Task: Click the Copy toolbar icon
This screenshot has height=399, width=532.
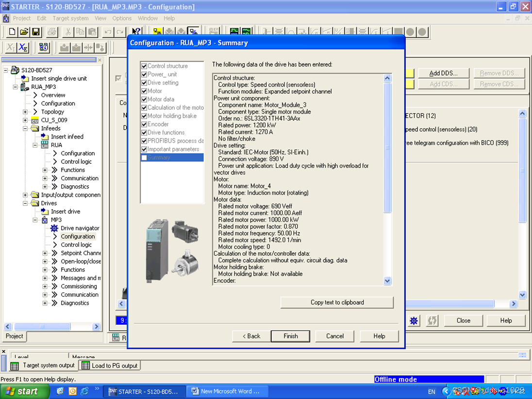Action: tap(80, 32)
